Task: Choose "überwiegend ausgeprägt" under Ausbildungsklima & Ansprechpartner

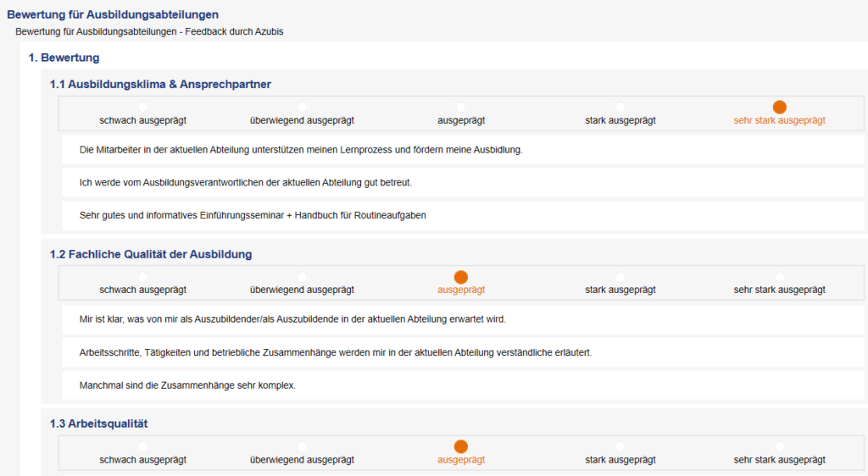Action: (302, 108)
